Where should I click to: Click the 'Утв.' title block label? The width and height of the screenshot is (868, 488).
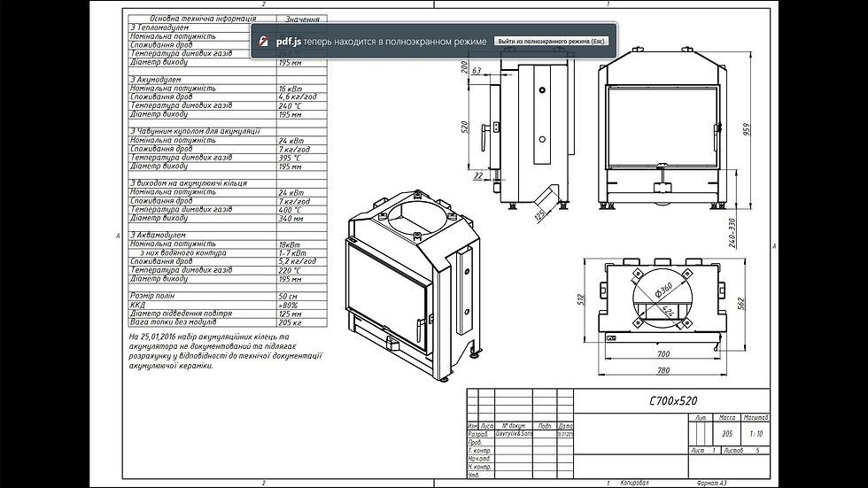(473, 476)
